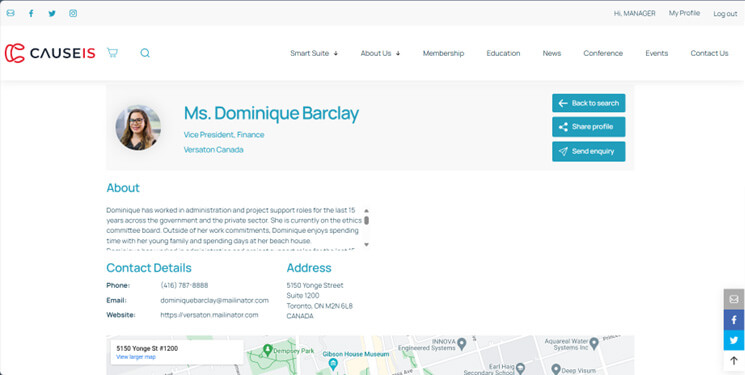Image resolution: width=745 pixels, height=375 pixels.
Task: Click the 5150 Yonge St #1200 map label
Action: click(x=147, y=348)
